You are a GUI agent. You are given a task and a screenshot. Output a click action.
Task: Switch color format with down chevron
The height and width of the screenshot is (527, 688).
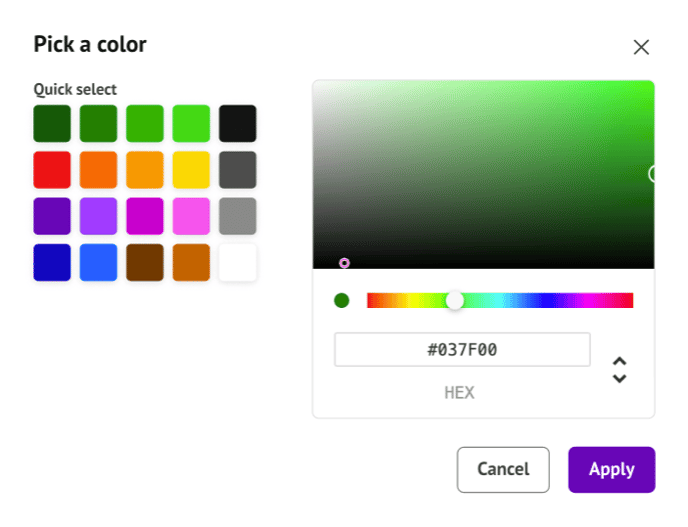pyautogui.click(x=620, y=378)
